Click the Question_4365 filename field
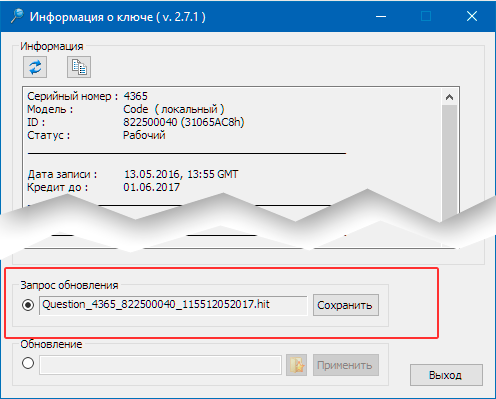The height and width of the screenshot is (399, 496). tap(173, 305)
